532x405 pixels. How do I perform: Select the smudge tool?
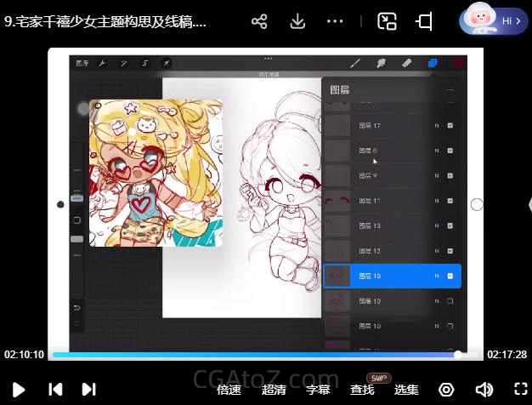pyautogui.click(x=381, y=63)
